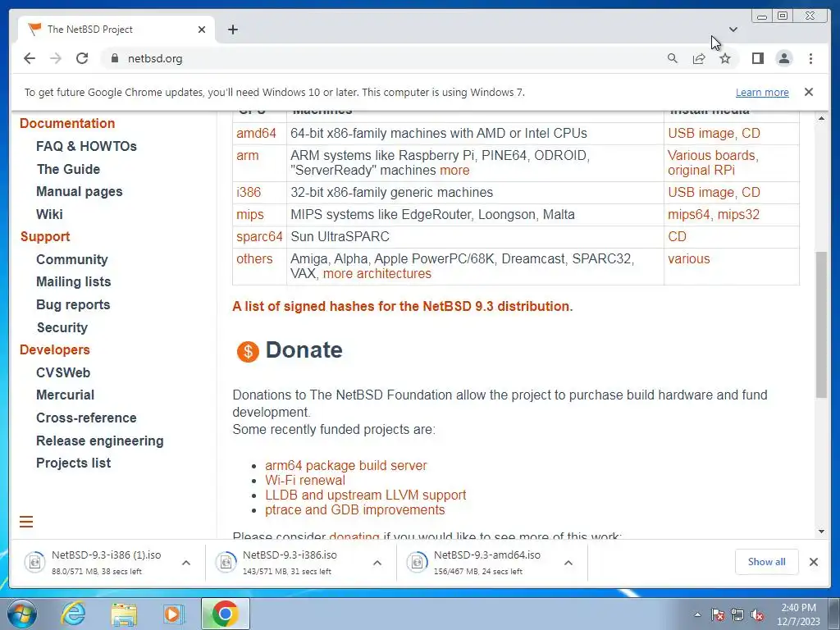
Task: Open the sparc64 CD link
Action: tap(677, 237)
